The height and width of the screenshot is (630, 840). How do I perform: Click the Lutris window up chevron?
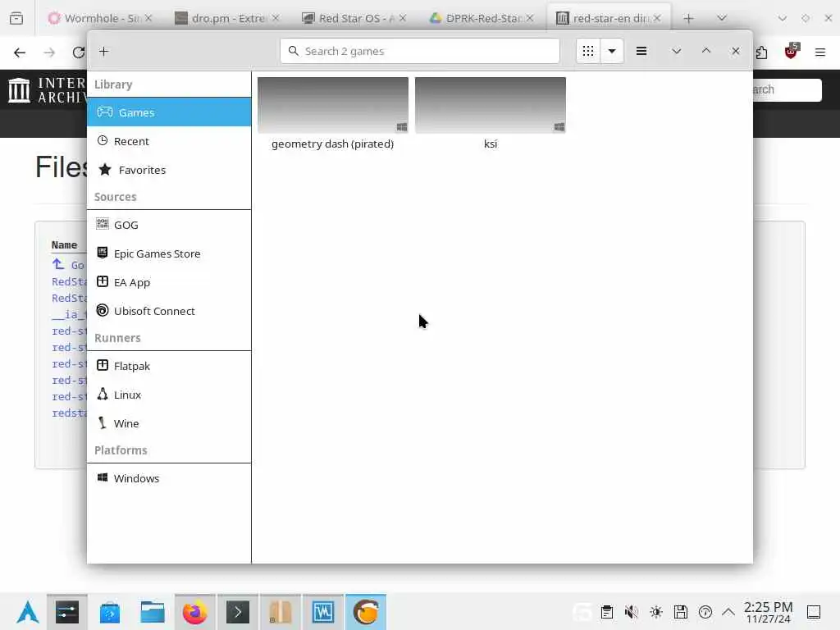(706, 51)
